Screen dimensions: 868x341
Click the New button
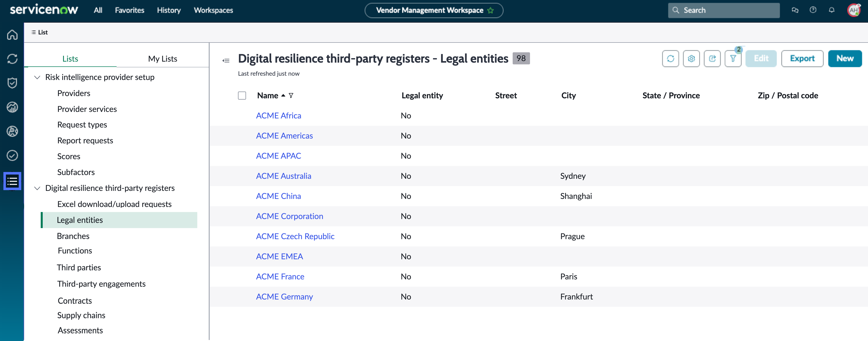[845, 59]
